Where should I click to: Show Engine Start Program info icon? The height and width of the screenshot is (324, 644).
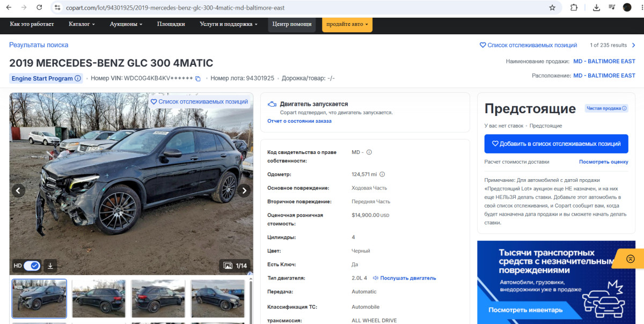pos(78,78)
